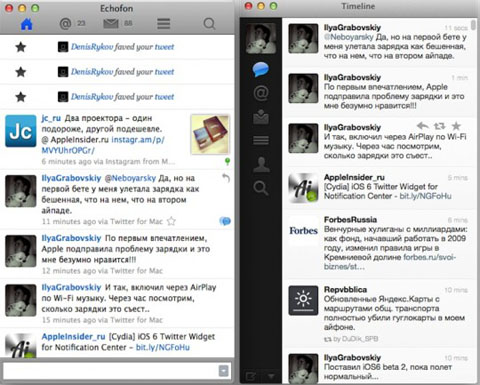
Task: Click the profile avatar in Timeline sidebar
Action: pyautogui.click(x=261, y=38)
